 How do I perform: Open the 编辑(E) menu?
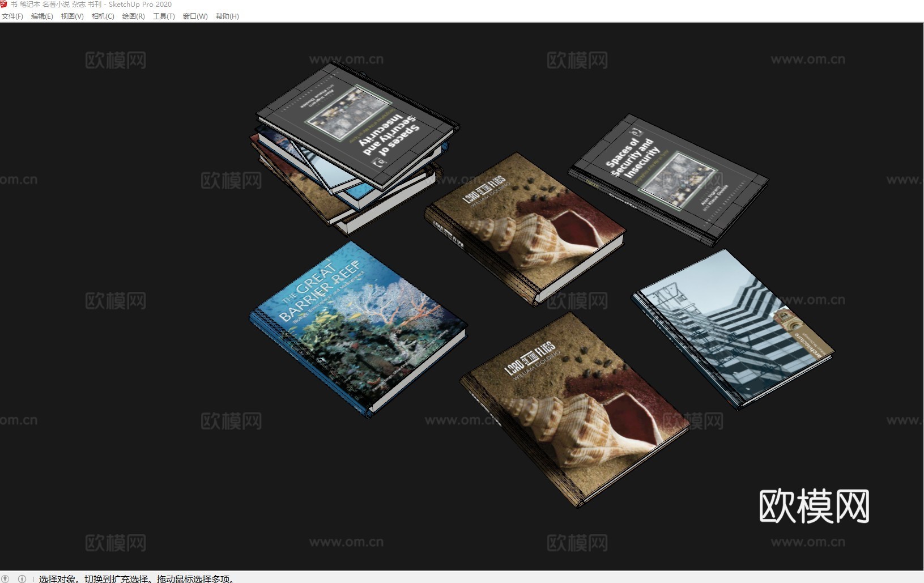coord(42,16)
